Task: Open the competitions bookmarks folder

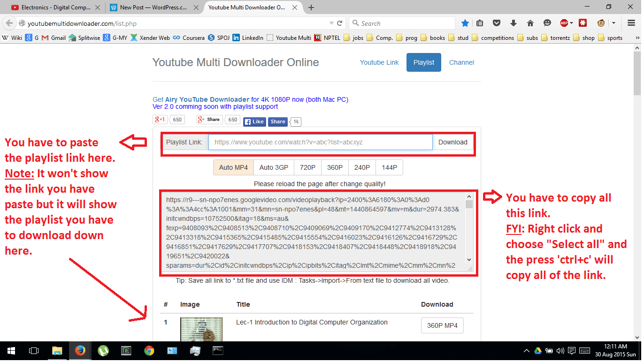Action: coord(492,38)
